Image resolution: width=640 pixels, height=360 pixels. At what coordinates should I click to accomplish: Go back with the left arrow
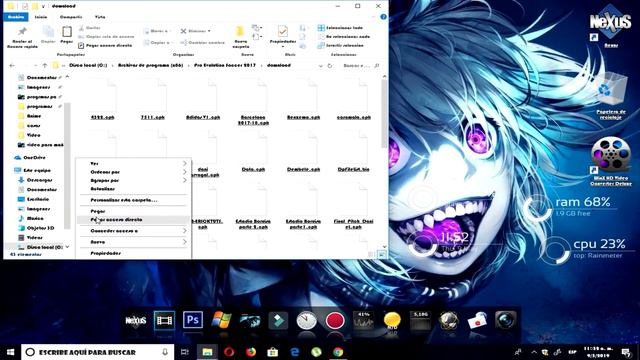click(x=12, y=65)
